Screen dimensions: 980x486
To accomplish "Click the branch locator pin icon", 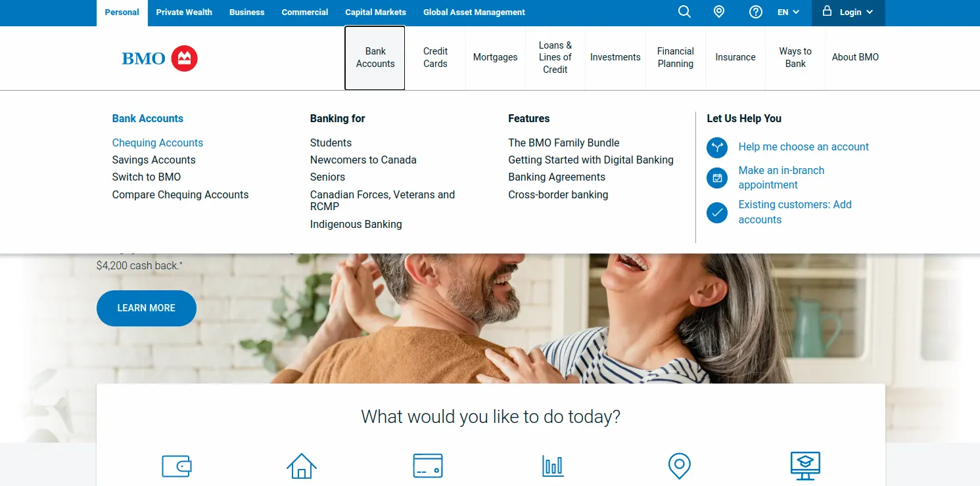I will [719, 12].
